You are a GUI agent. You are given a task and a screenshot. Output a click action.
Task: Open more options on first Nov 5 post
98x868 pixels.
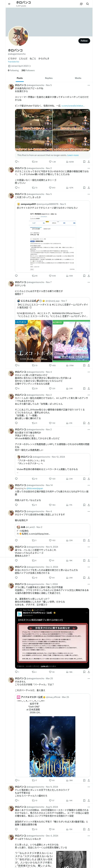coord(89,85)
